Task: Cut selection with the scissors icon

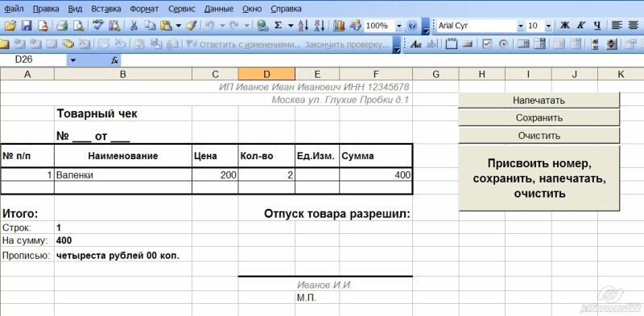Action: [x=134, y=26]
